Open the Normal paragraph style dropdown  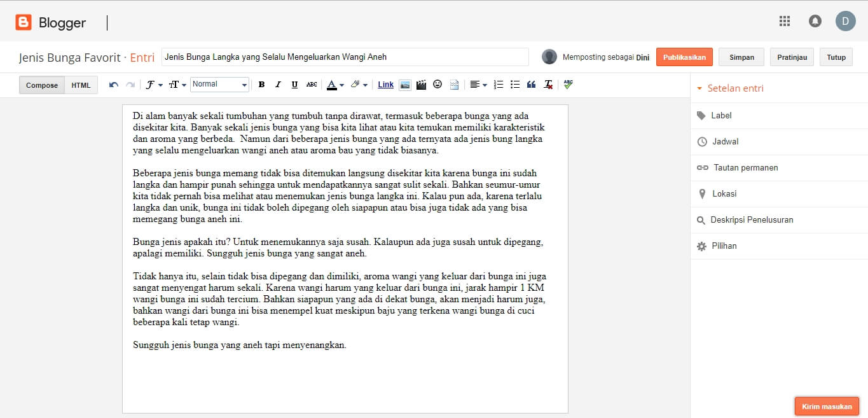(x=219, y=84)
